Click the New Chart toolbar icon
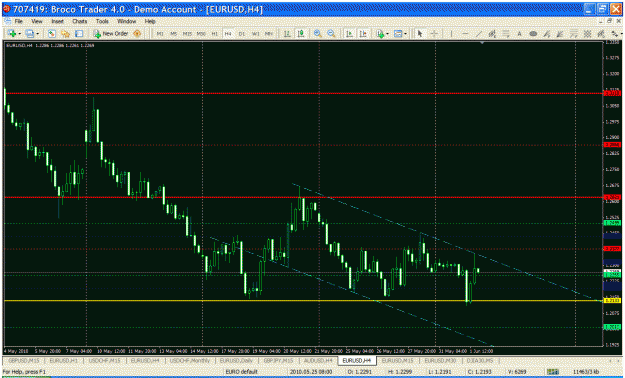 click(12, 34)
